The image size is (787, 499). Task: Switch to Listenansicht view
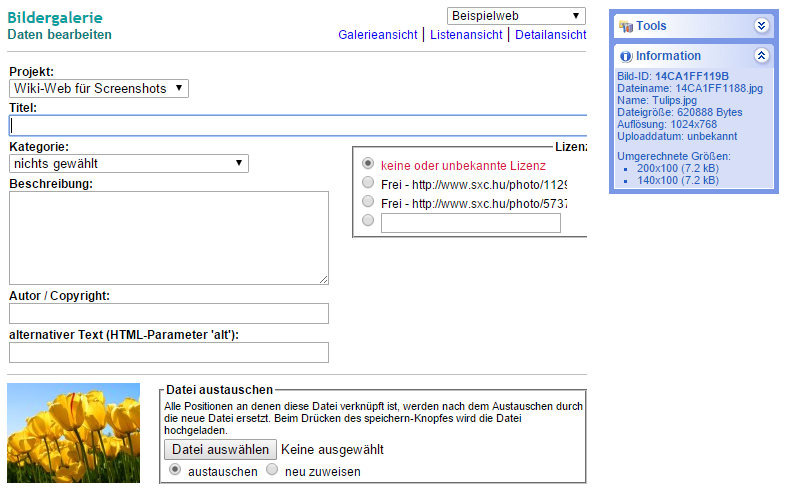tap(466, 35)
